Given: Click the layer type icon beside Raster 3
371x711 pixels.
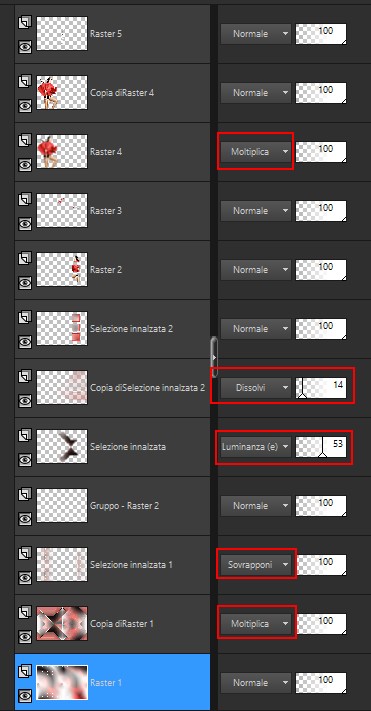Looking at the screenshot, I should [25, 199].
